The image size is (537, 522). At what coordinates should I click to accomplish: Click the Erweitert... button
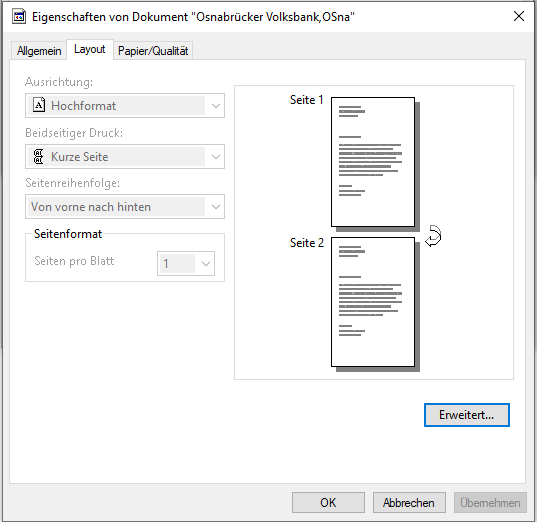[467, 415]
